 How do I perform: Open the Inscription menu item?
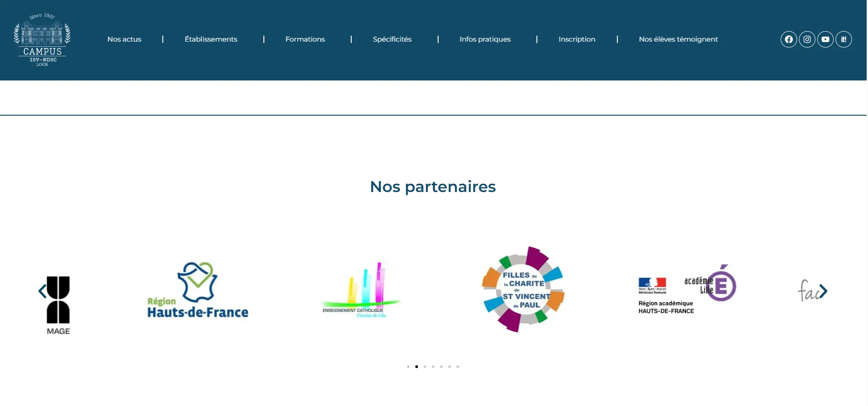(577, 39)
